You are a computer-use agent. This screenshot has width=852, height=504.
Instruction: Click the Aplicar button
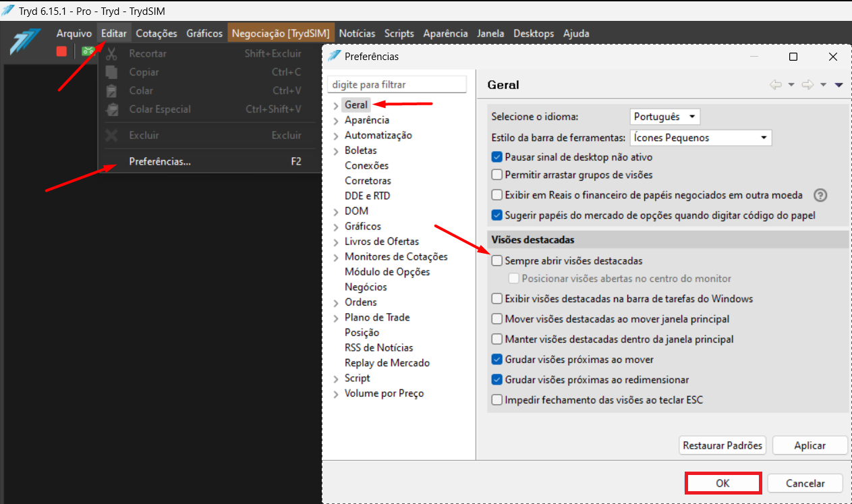810,445
